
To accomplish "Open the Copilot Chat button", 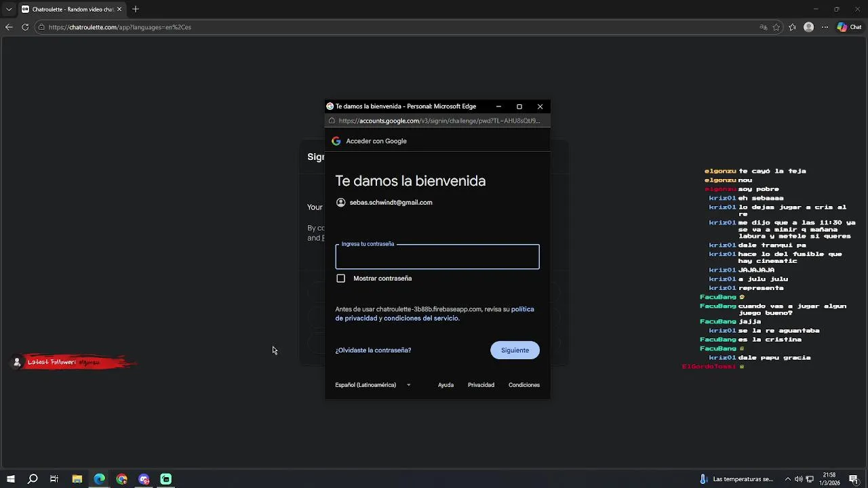I will point(850,27).
